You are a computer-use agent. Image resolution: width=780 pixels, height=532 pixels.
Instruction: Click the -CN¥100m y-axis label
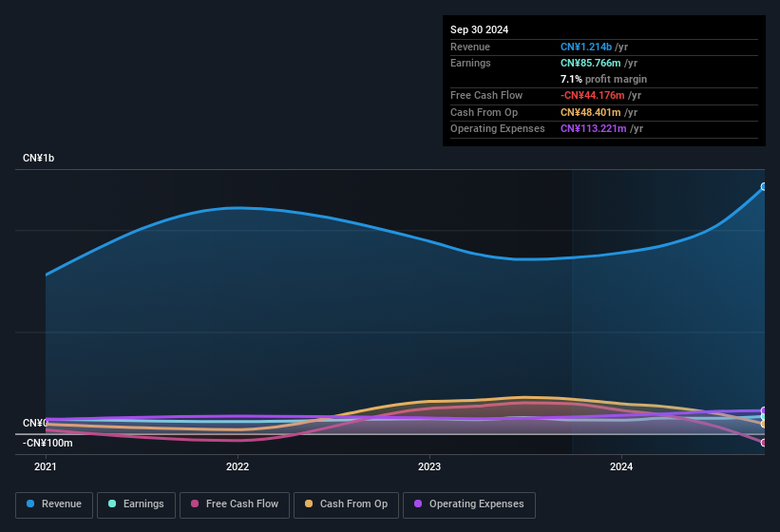[x=48, y=443]
